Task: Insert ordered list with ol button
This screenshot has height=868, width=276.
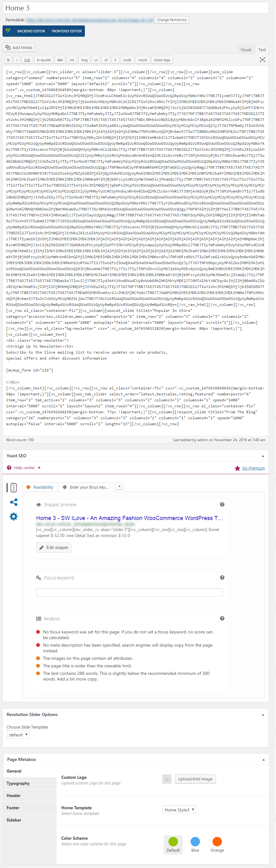Action: click(x=106, y=60)
